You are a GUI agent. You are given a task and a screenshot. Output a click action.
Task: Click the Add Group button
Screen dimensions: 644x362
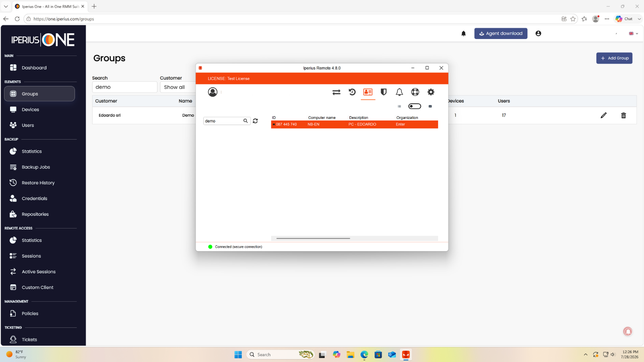(x=614, y=58)
